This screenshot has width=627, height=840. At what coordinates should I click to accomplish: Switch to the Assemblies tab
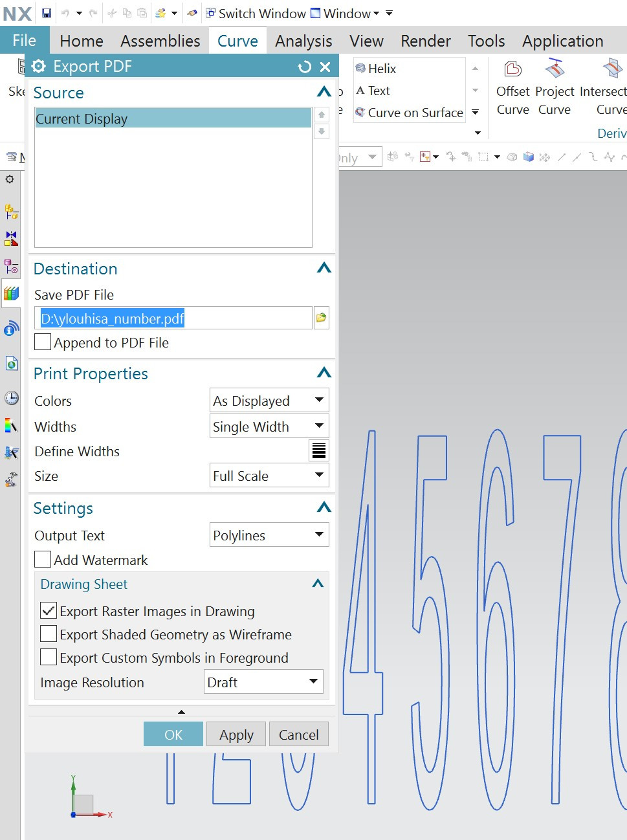pos(160,41)
